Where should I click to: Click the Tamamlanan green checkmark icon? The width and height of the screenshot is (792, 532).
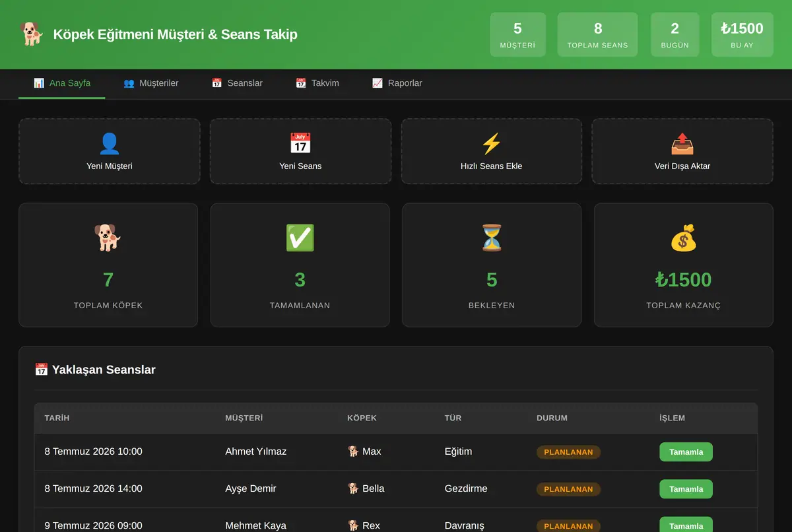pos(300,238)
